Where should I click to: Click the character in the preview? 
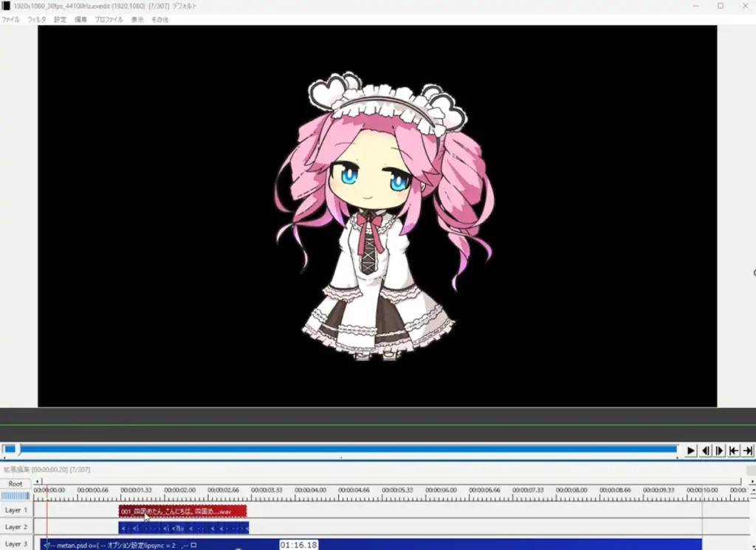[384, 216]
